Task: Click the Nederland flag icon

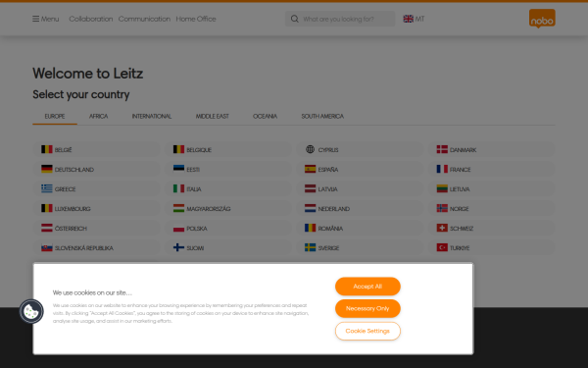Action: 310,208
